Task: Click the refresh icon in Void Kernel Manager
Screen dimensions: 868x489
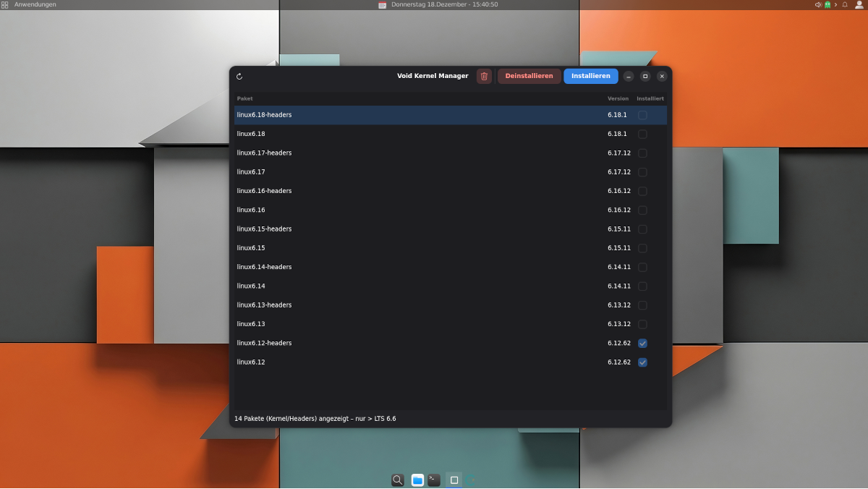Action: pos(239,76)
